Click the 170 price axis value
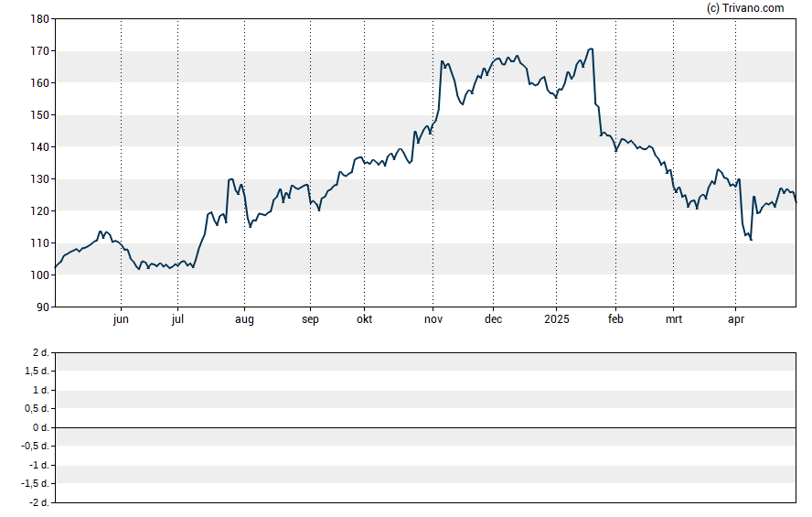 pyautogui.click(x=40, y=51)
